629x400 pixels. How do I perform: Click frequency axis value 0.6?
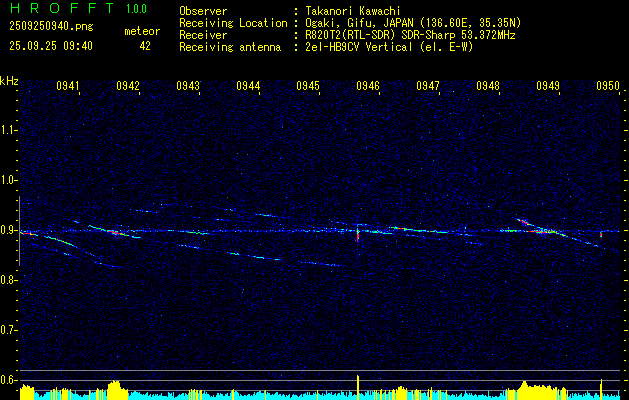pyautogui.click(x=7, y=380)
